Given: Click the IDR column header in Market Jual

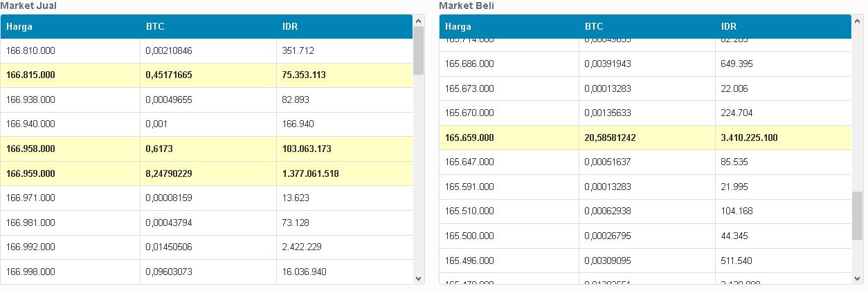Looking at the screenshot, I should (x=290, y=27).
